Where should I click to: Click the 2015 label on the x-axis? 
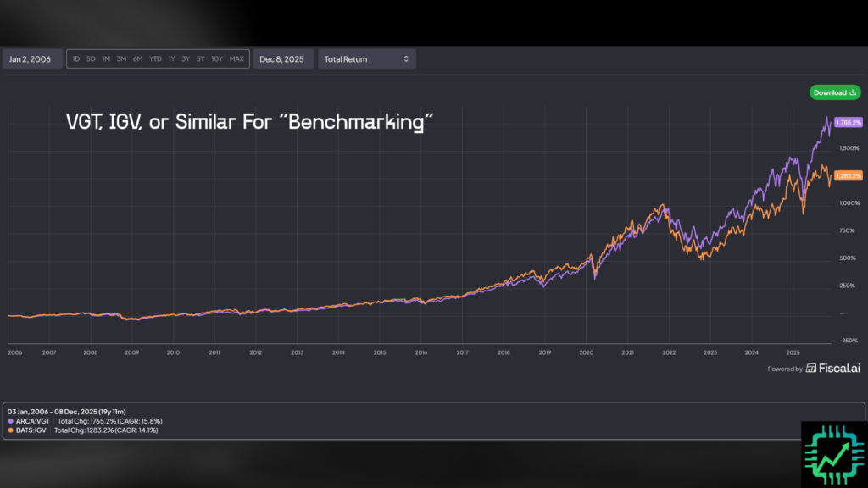(x=380, y=352)
